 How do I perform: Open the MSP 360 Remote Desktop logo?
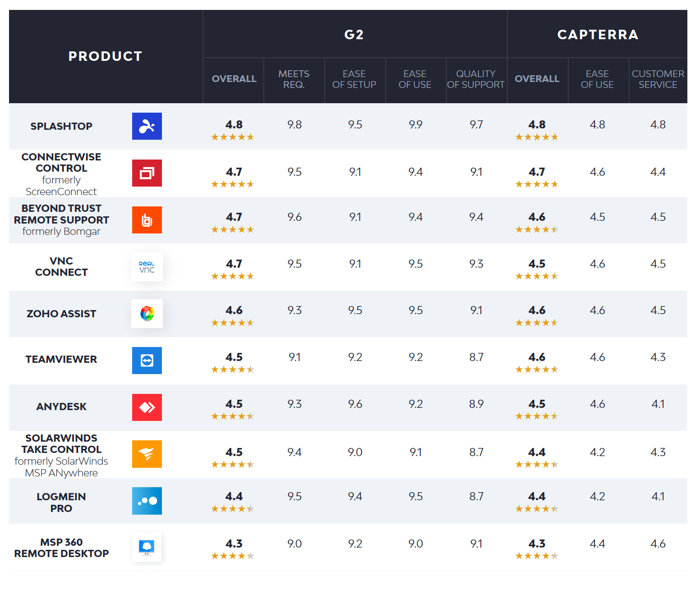click(x=147, y=547)
